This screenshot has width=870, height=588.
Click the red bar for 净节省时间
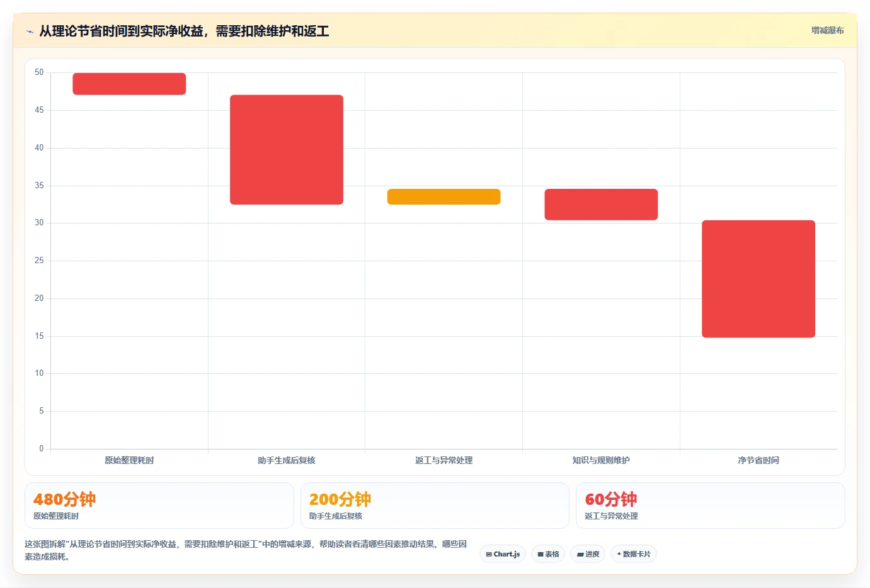[x=758, y=279]
